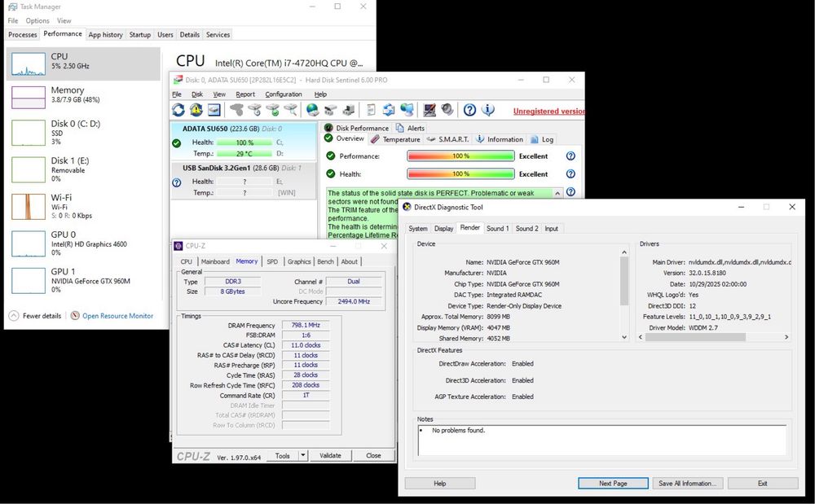This screenshot has width=815, height=504.
Task: Click the speaker icon in Hard Disk Sentinel toolbar
Action: click(x=447, y=110)
